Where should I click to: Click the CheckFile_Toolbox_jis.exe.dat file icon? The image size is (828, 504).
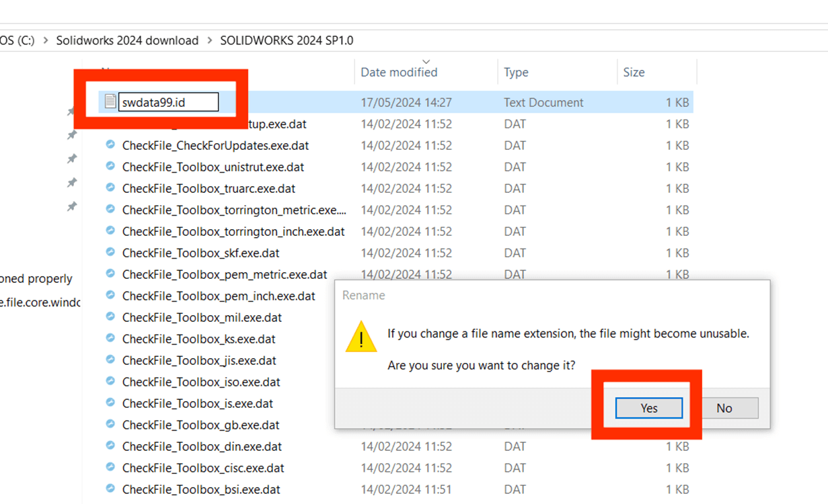pos(110,360)
